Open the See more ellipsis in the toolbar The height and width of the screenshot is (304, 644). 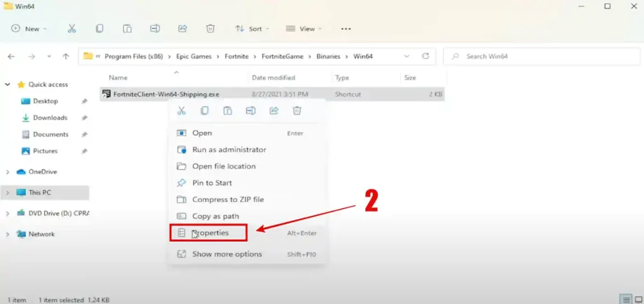(x=346, y=29)
